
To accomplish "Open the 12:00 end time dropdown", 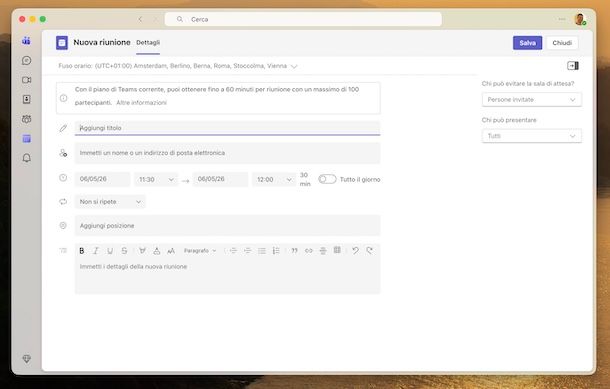I will (x=274, y=179).
